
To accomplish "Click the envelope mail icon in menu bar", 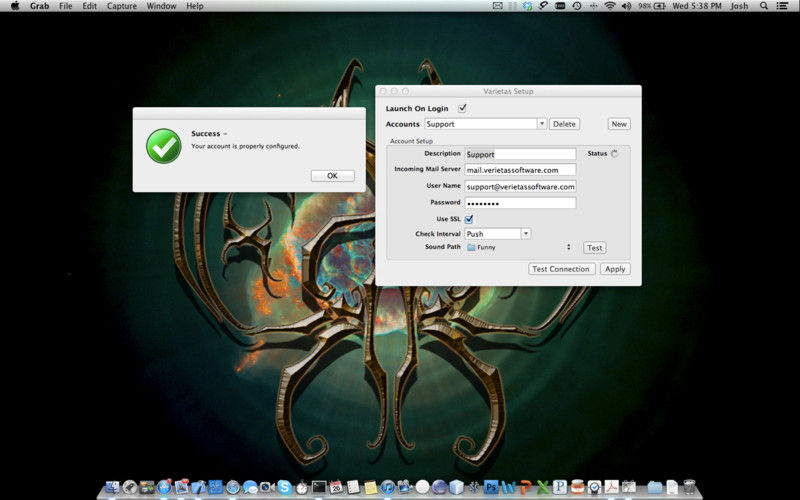I will coord(497,6).
